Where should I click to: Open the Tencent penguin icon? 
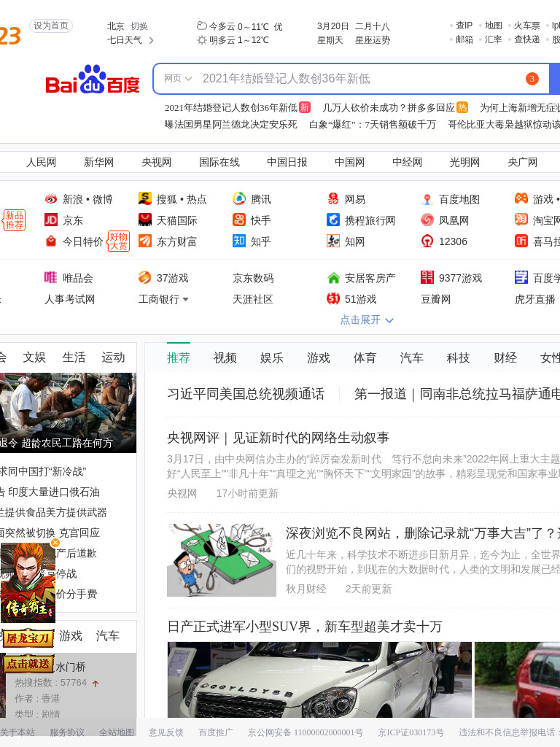pos(239,198)
